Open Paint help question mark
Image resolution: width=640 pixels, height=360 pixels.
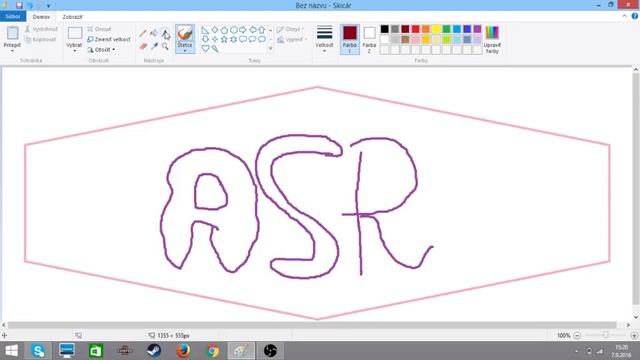point(635,16)
